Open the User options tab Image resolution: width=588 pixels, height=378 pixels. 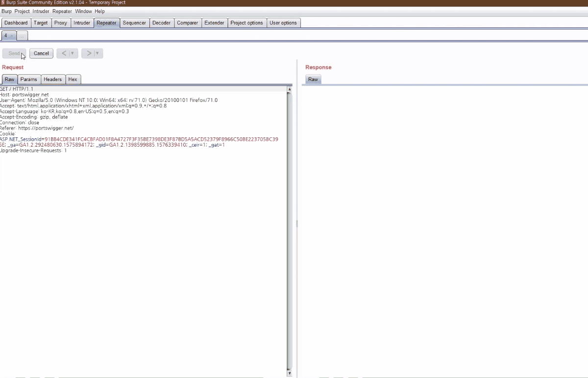[x=283, y=23]
